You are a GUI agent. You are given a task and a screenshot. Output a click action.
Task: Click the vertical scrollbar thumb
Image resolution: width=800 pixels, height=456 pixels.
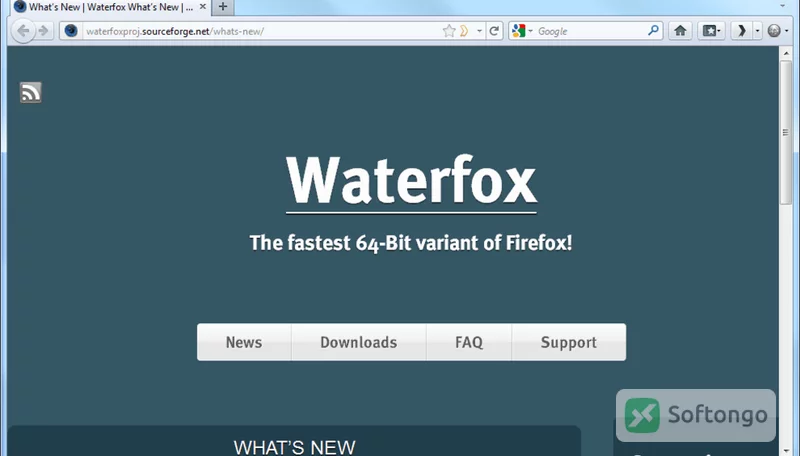pyautogui.click(x=786, y=133)
